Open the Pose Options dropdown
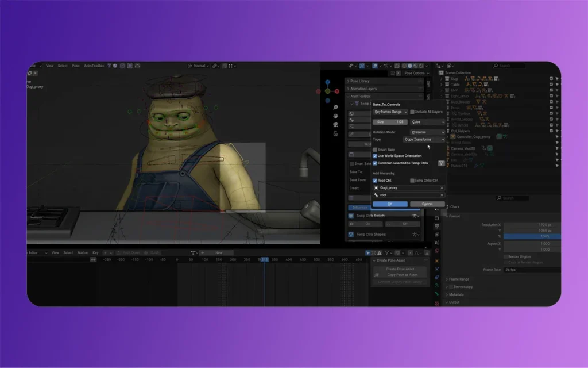 click(x=417, y=73)
